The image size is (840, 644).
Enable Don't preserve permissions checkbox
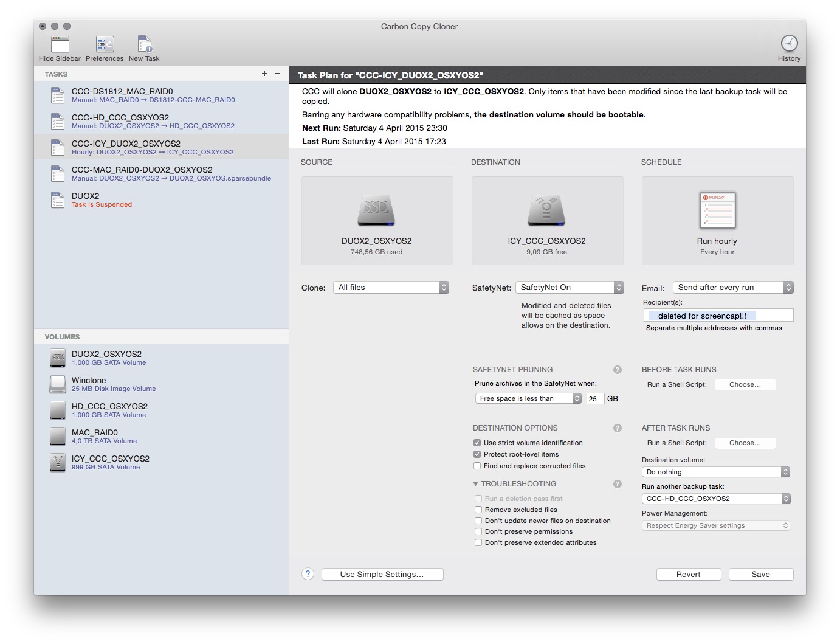(x=478, y=531)
